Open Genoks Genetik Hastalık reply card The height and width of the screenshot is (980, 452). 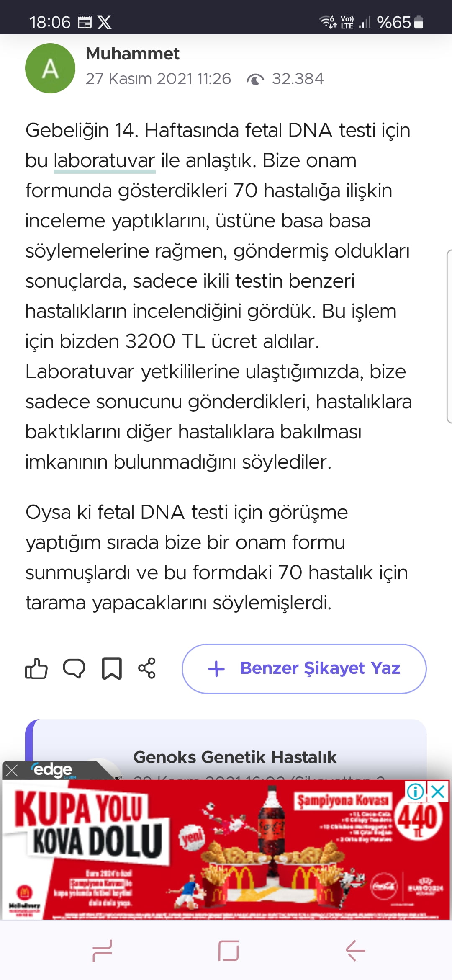tap(234, 757)
